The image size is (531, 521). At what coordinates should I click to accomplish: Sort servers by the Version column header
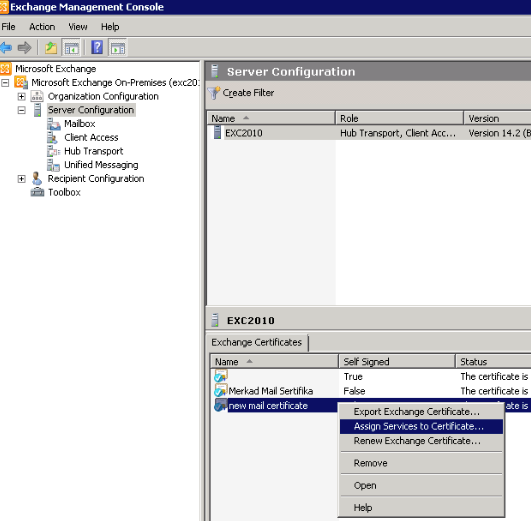497,119
